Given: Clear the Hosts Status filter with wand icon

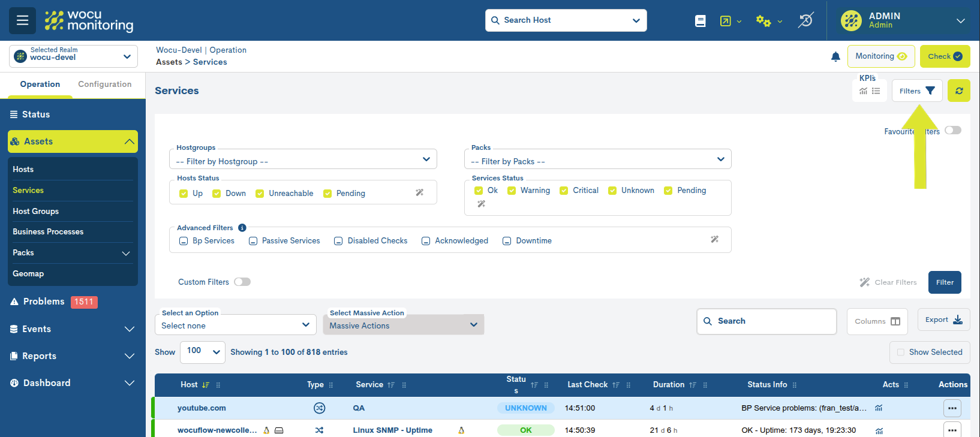Looking at the screenshot, I should click(x=419, y=192).
